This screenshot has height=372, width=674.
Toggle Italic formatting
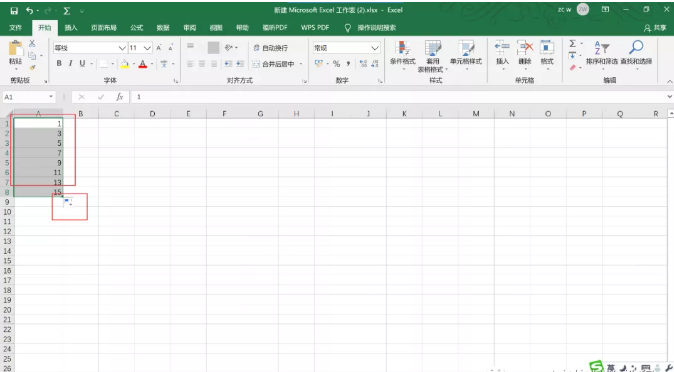pyautogui.click(x=70, y=64)
